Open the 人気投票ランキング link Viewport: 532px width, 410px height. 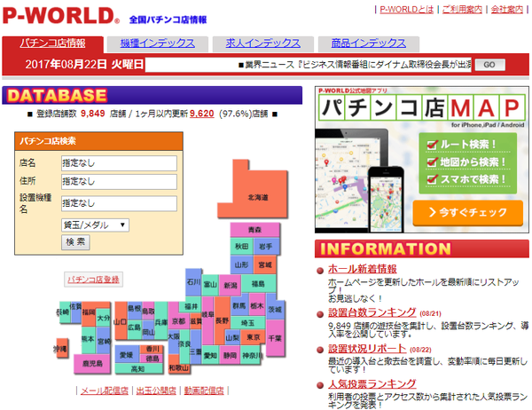(x=372, y=384)
